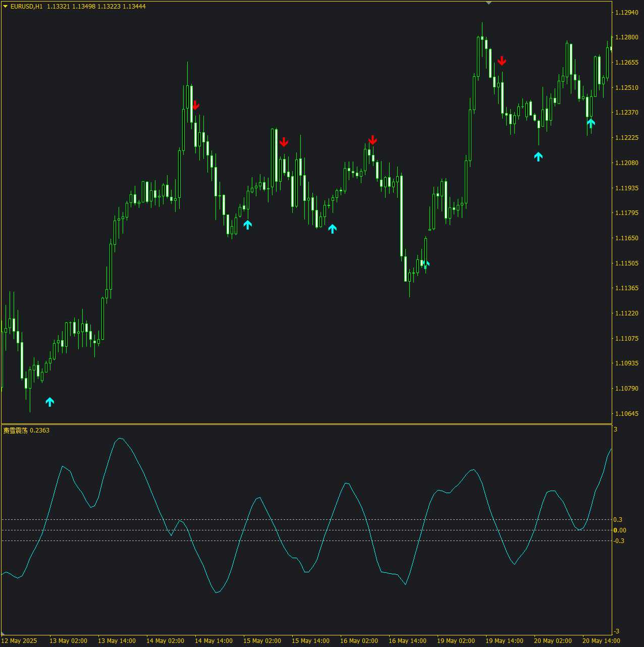Select the cyan buy arrow partly hidden by candles after 16 May 14:00
The height and width of the screenshot is (647, 644).
pos(425,264)
